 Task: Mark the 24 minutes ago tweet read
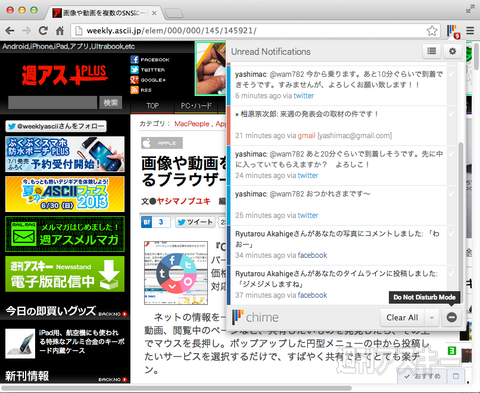(451, 154)
